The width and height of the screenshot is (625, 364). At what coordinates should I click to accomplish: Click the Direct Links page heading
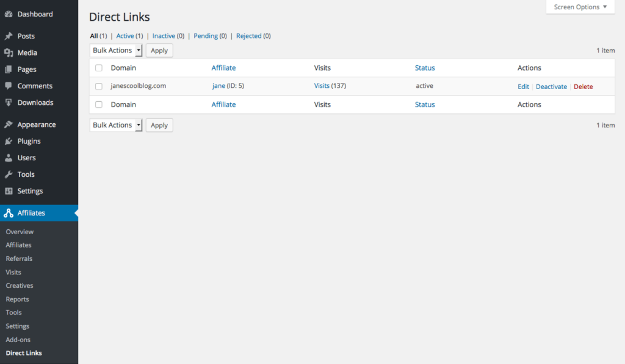pyautogui.click(x=120, y=16)
